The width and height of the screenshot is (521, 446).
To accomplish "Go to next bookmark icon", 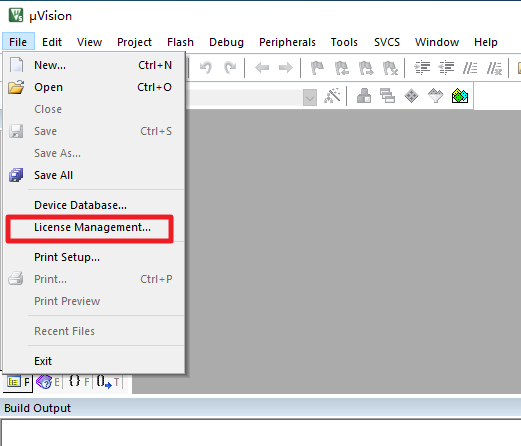I will click(366, 68).
